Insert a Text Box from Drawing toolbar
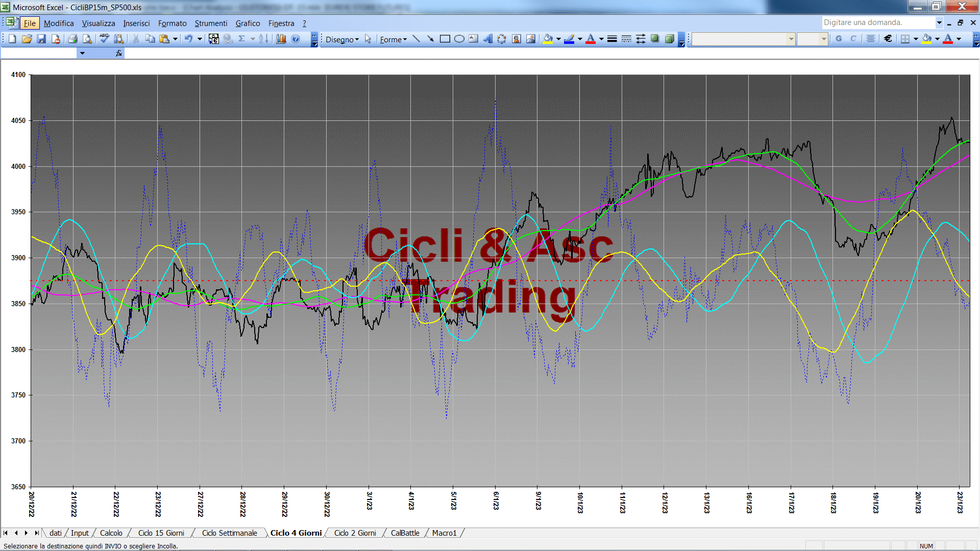 pyautogui.click(x=473, y=39)
